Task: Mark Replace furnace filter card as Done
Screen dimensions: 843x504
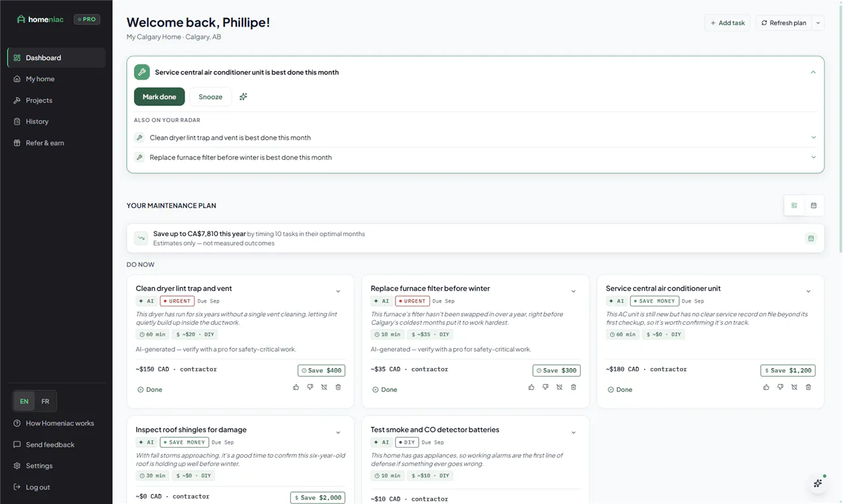Action: click(385, 390)
